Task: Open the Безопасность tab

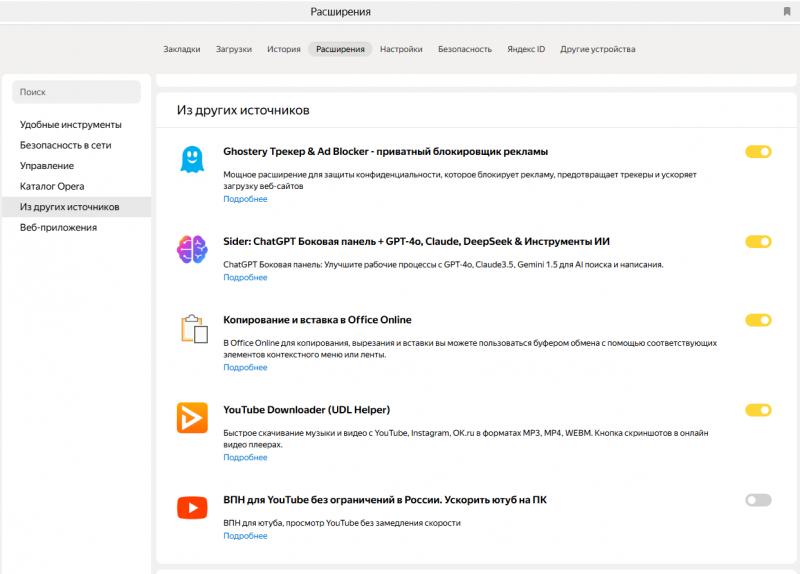Action: pyautogui.click(x=465, y=49)
